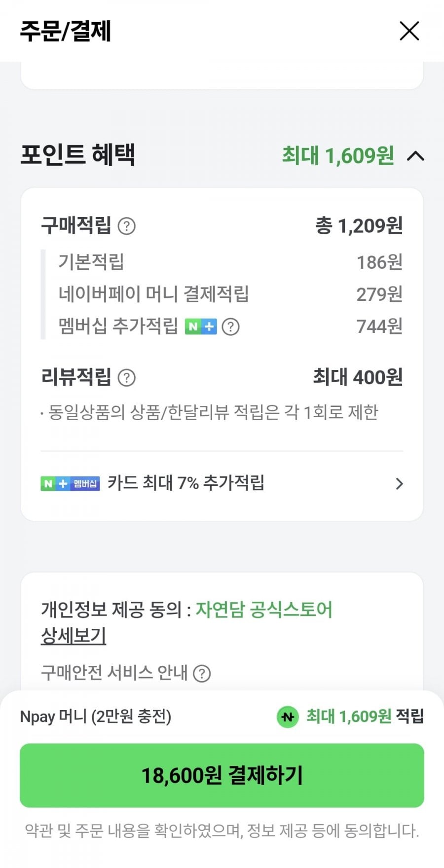Tap the green Npay coin icon
444x868 pixels.
click(288, 717)
